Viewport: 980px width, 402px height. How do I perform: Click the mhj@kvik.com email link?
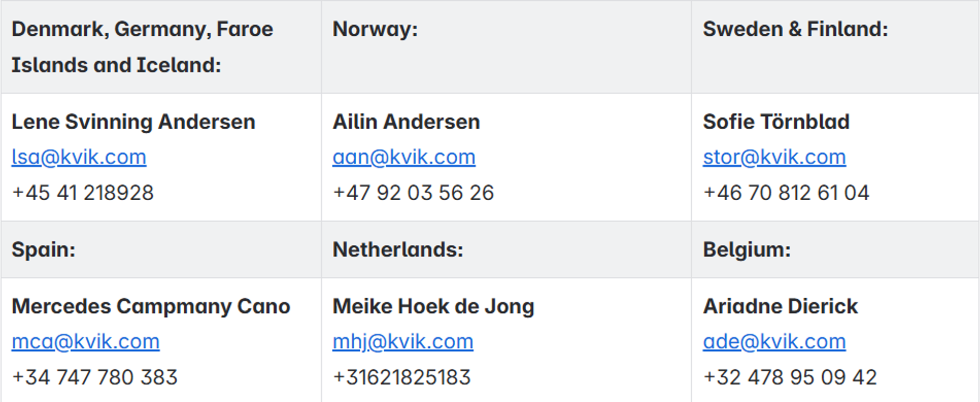tap(403, 342)
